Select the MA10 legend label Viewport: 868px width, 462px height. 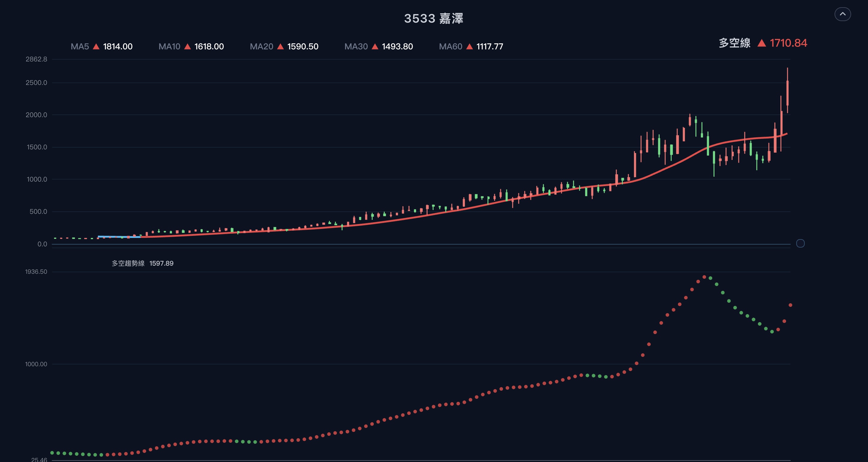(x=169, y=46)
